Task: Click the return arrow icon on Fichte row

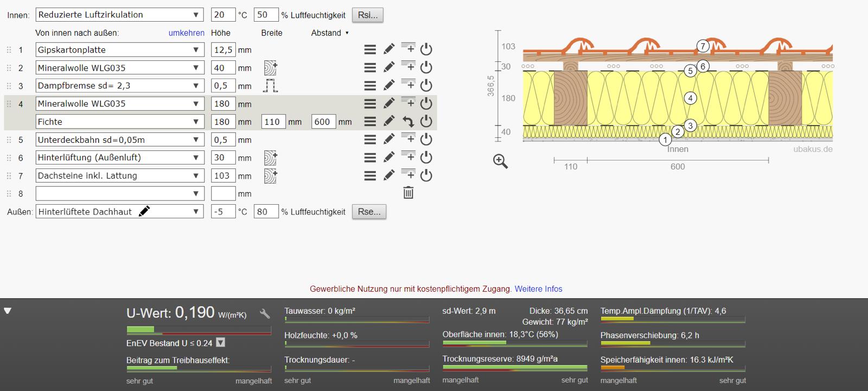Action: 408,122
